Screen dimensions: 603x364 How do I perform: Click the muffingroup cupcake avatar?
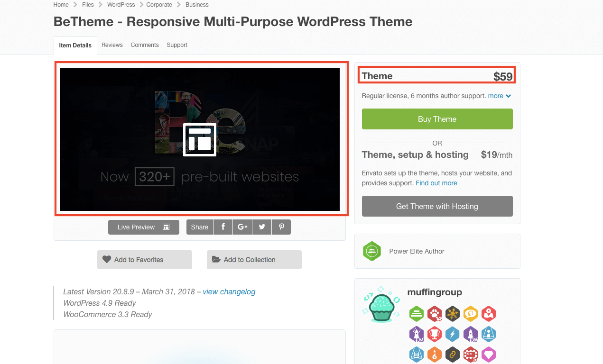click(379, 305)
